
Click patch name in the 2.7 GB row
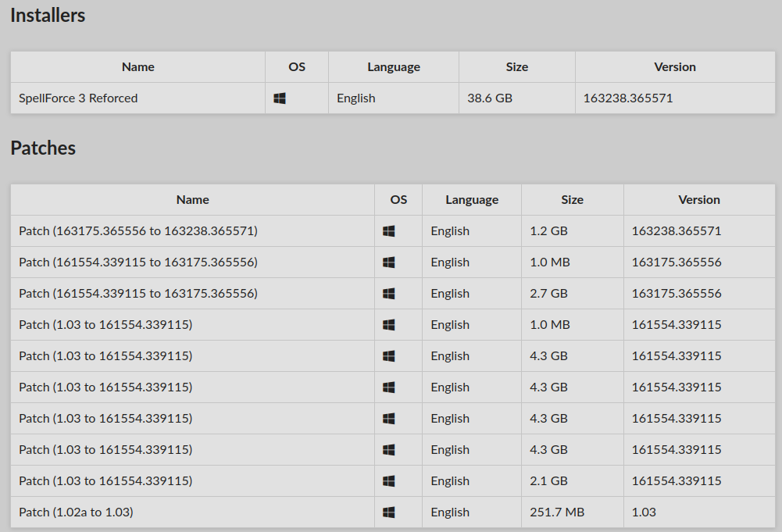click(138, 294)
